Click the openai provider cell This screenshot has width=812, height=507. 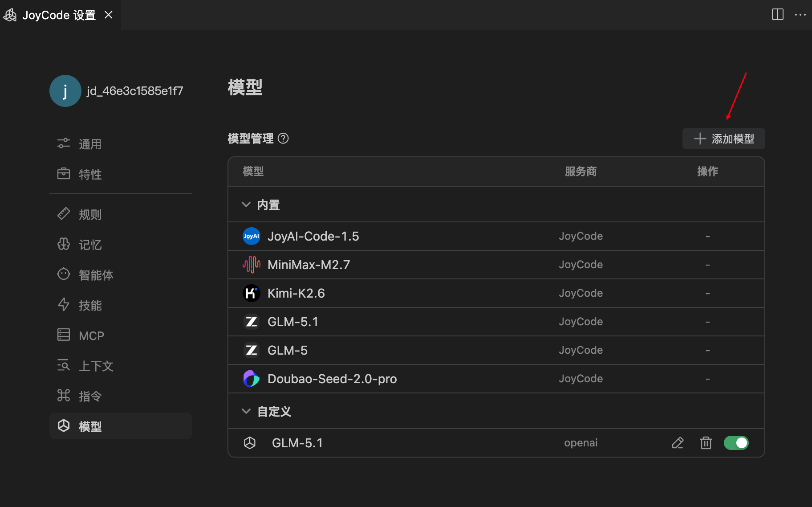point(581,443)
